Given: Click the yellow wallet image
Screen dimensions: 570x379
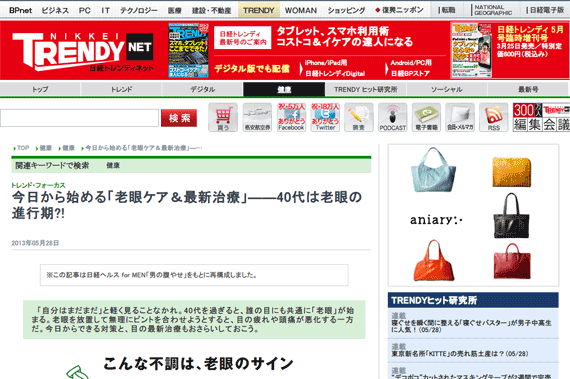Looking at the screenshot, I should coord(511,172).
